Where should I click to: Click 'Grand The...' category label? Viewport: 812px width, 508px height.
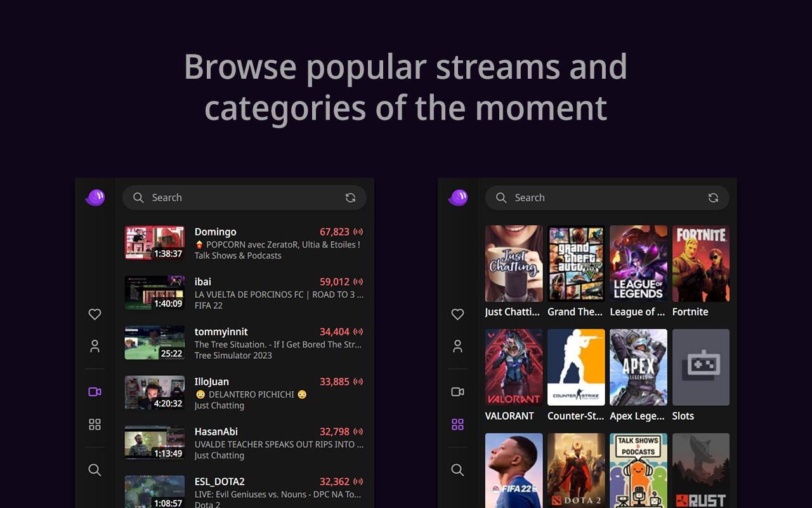575,312
